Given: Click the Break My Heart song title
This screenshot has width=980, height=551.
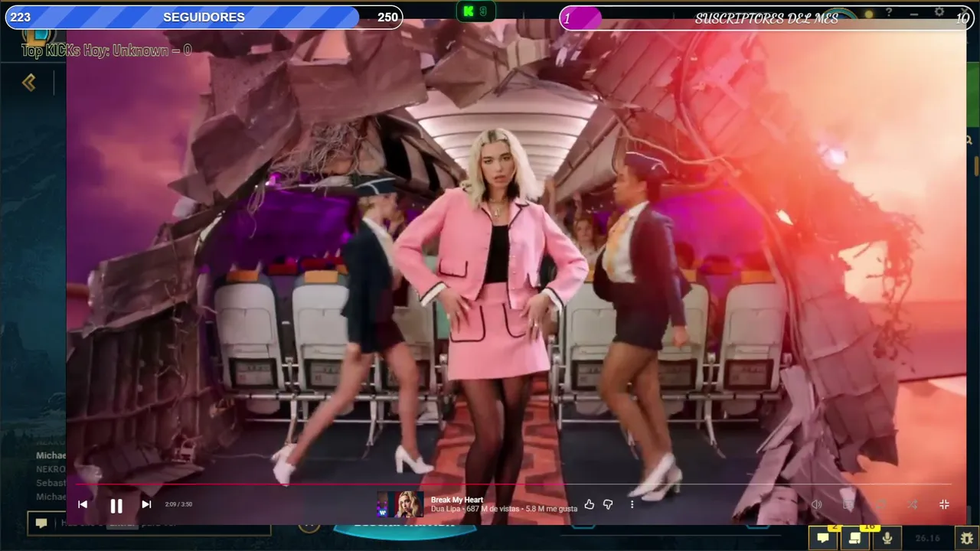Looking at the screenshot, I should tap(457, 500).
